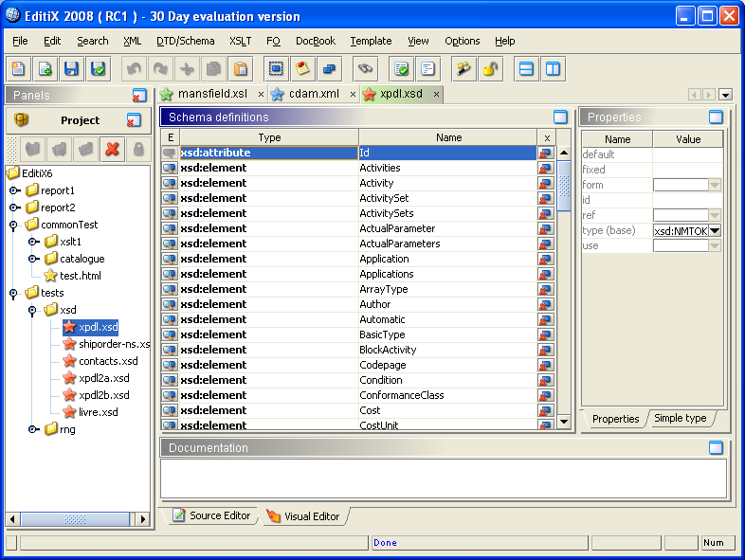Switch to the mansfield.xsl tab
This screenshot has height=560, width=745.
(x=212, y=94)
